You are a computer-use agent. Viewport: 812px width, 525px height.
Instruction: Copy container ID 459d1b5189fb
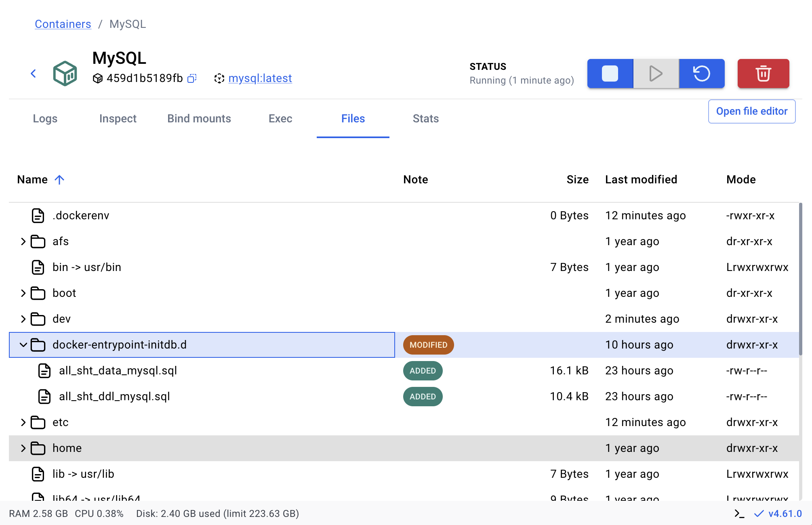coord(192,78)
